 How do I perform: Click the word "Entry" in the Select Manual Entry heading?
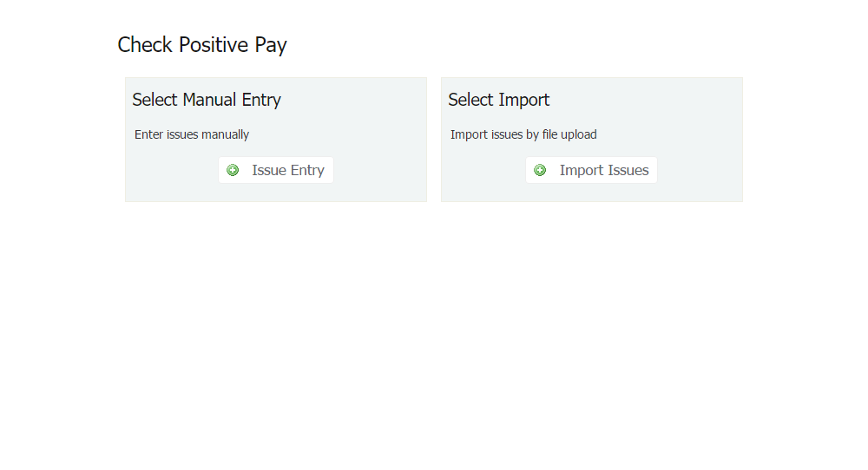point(261,100)
